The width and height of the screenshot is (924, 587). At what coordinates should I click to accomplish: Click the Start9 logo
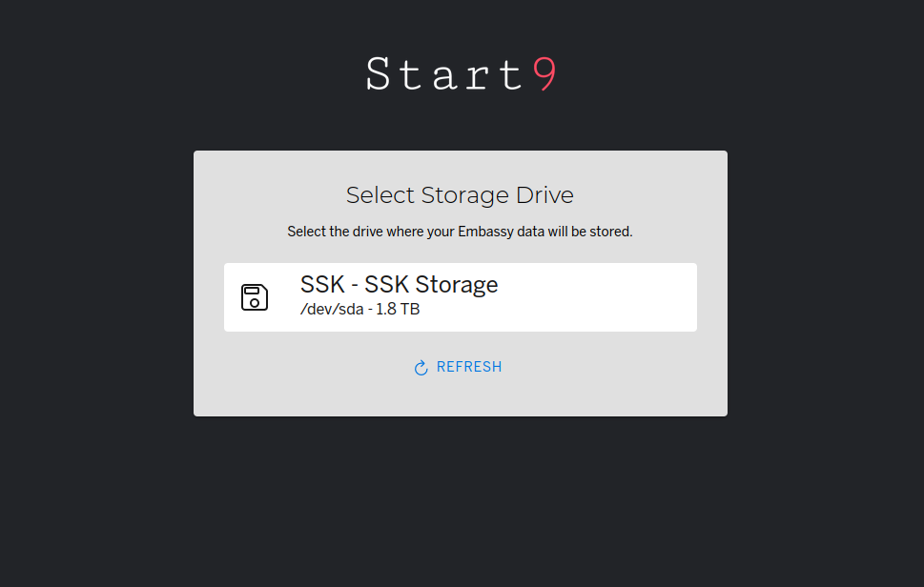click(462, 74)
